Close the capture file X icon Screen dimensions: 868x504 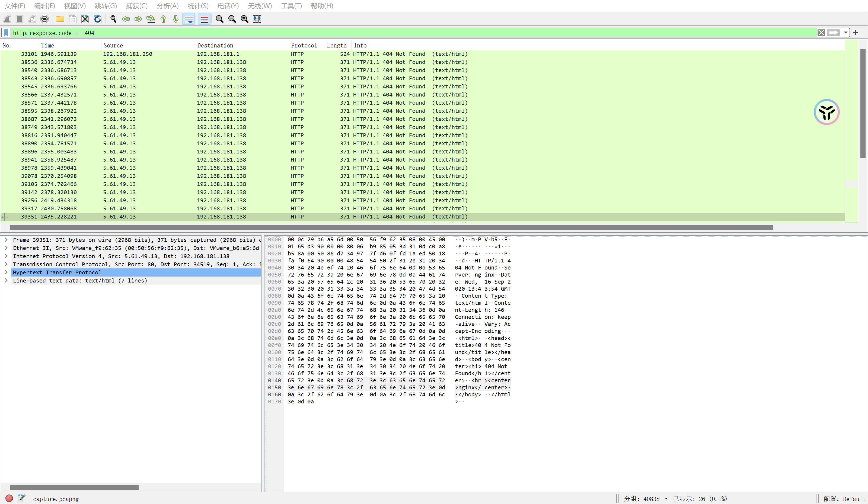click(x=85, y=19)
